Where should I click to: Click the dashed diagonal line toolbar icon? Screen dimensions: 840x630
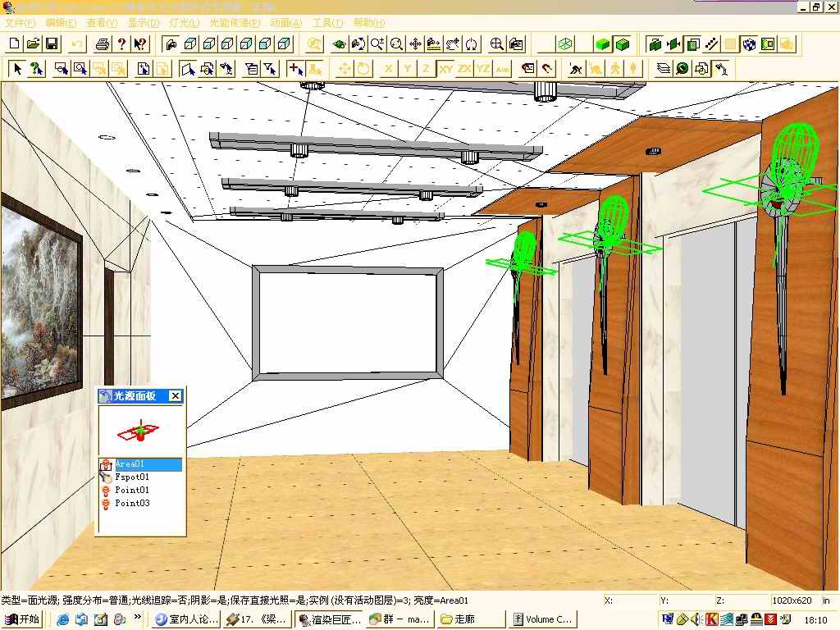(711, 44)
